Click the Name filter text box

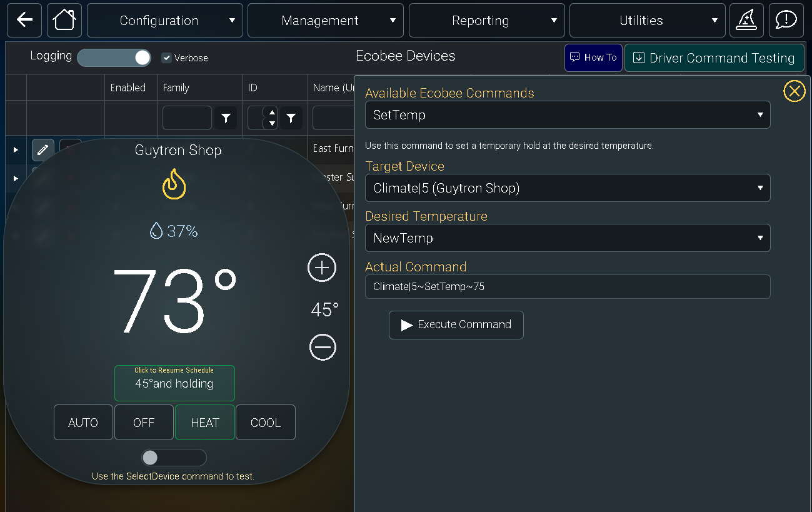click(333, 118)
